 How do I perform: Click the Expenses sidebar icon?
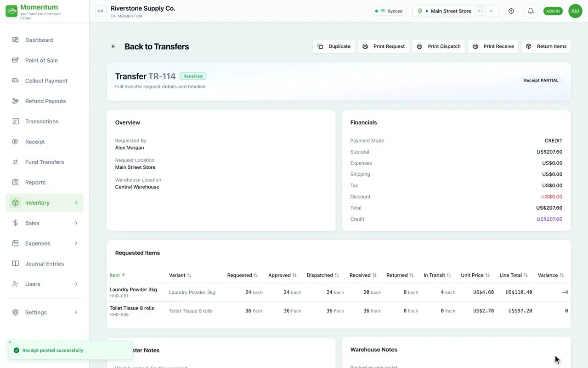coord(16,243)
